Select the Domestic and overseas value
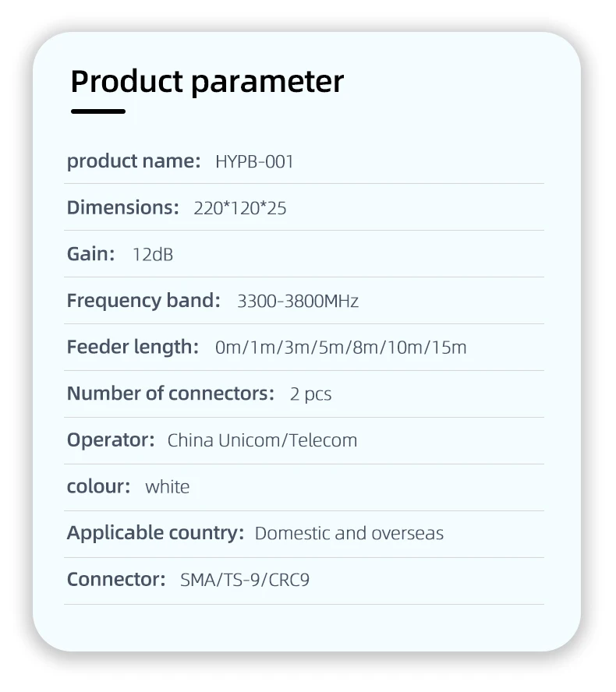The width and height of the screenshot is (616, 692). point(349,534)
